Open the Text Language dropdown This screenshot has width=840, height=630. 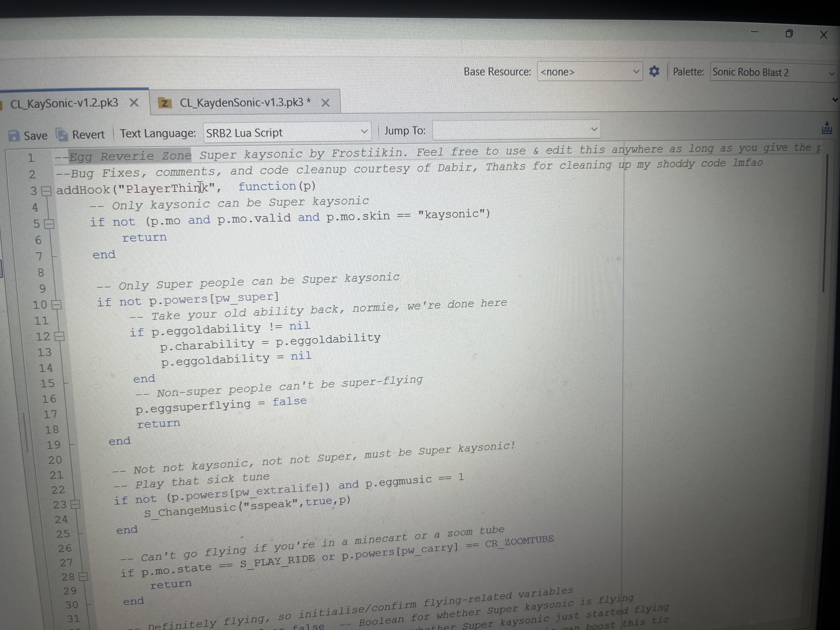(287, 132)
